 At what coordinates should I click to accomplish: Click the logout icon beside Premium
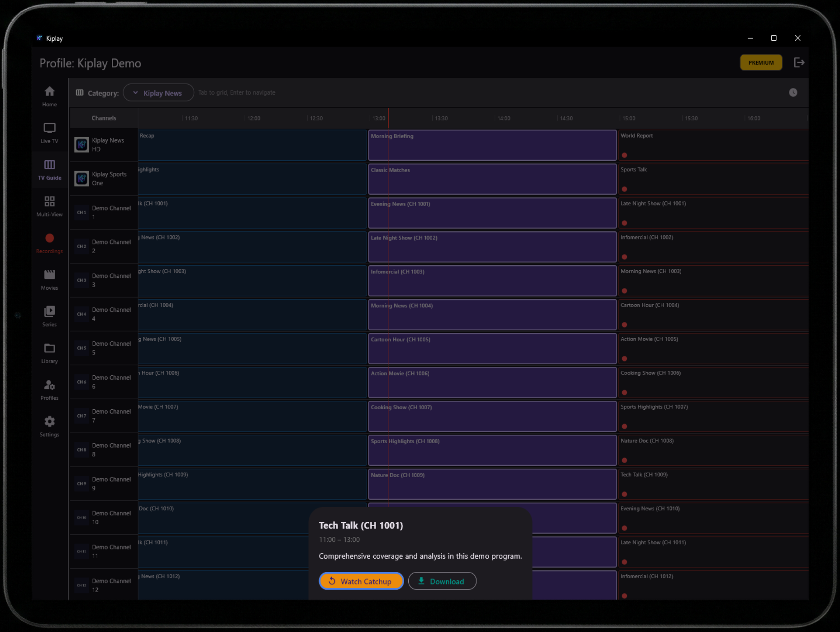[799, 62]
